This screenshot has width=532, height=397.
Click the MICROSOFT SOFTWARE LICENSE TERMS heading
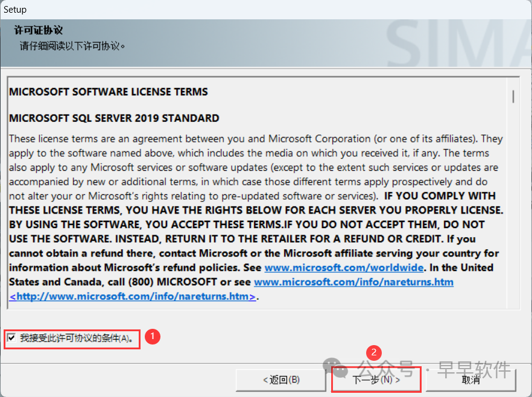point(109,92)
